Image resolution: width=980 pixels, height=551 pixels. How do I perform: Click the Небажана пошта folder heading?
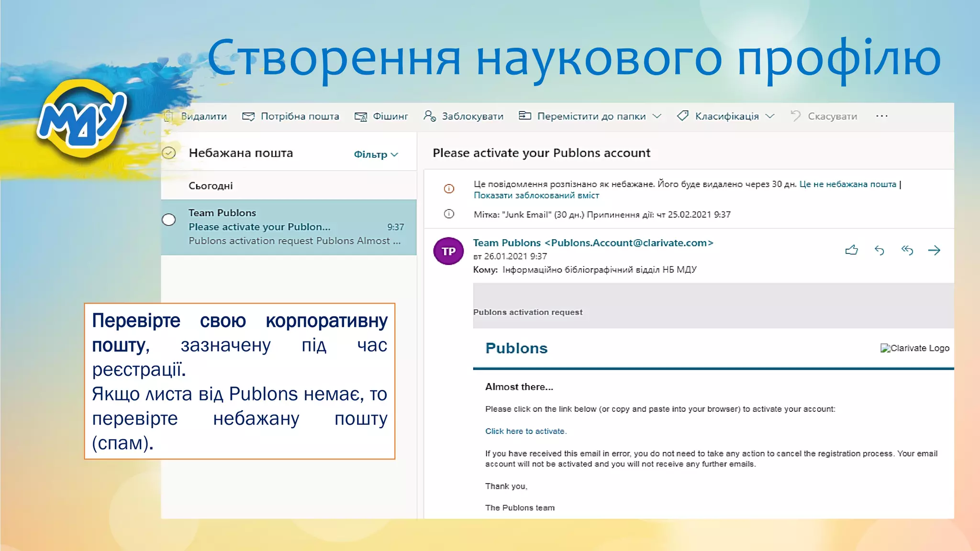pyautogui.click(x=241, y=153)
